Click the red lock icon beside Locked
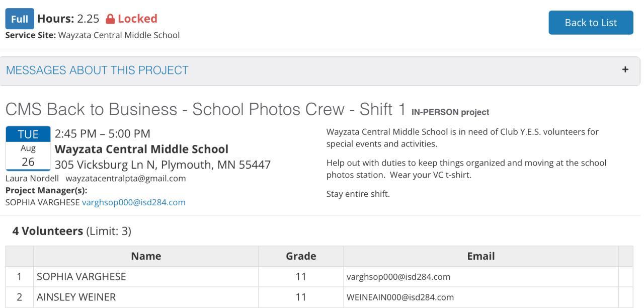 (110, 19)
